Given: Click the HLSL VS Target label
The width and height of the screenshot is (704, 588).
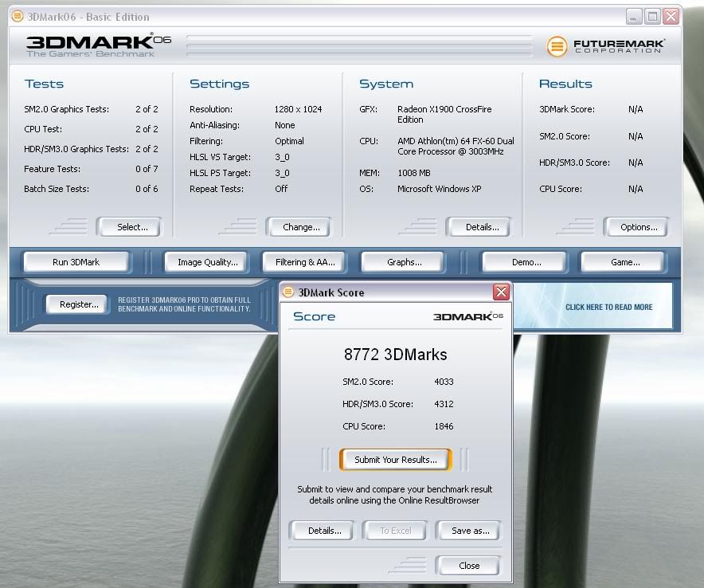Looking at the screenshot, I should [x=220, y=157].
